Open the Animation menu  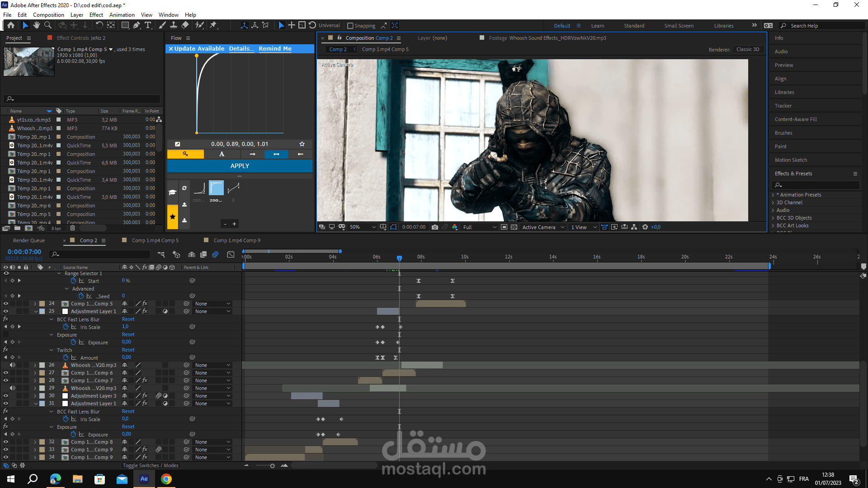click(x=122, y=15)
